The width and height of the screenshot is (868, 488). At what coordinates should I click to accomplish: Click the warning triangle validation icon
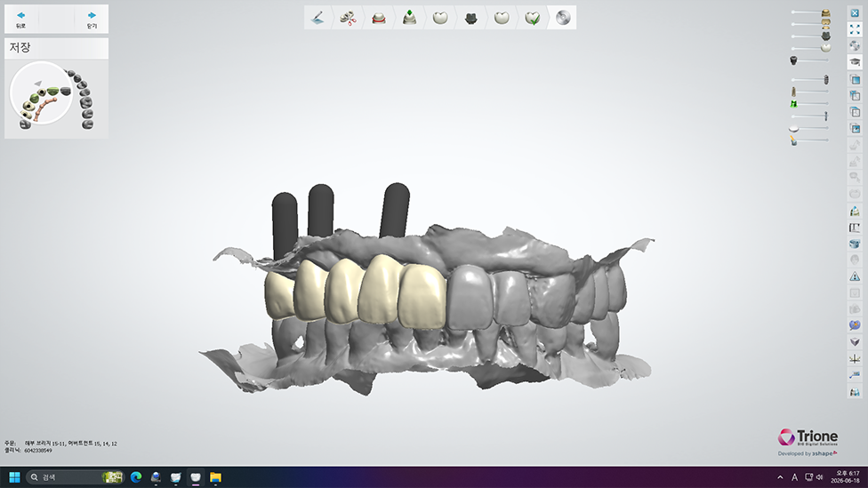point(855,276)
